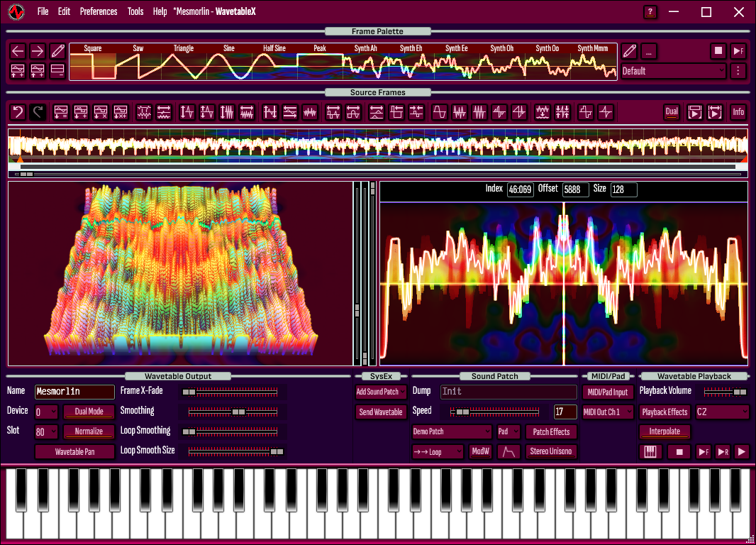Click the Size field showing 128
This screenshot has height=545, width=756.
click(623, 189)
